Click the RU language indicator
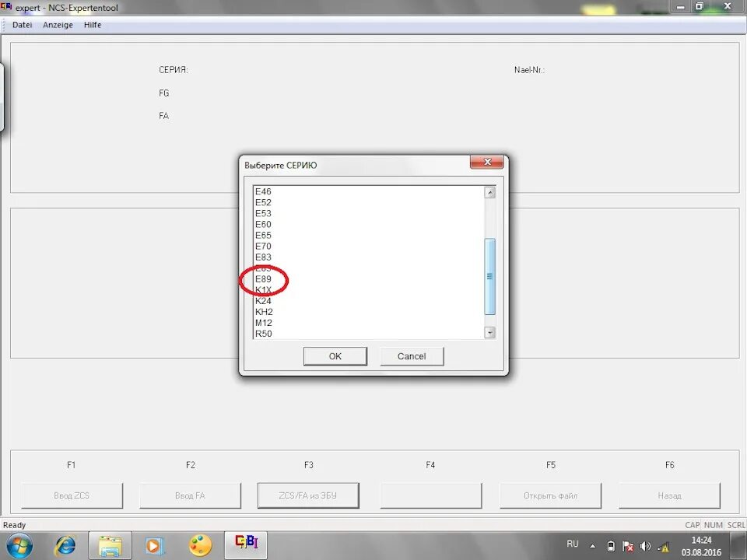 (572, 544)
